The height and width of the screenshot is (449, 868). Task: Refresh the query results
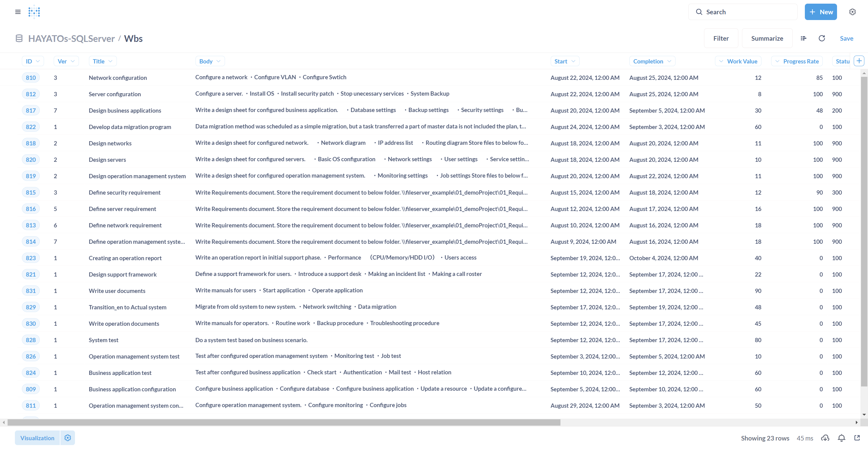coord(822,38)
